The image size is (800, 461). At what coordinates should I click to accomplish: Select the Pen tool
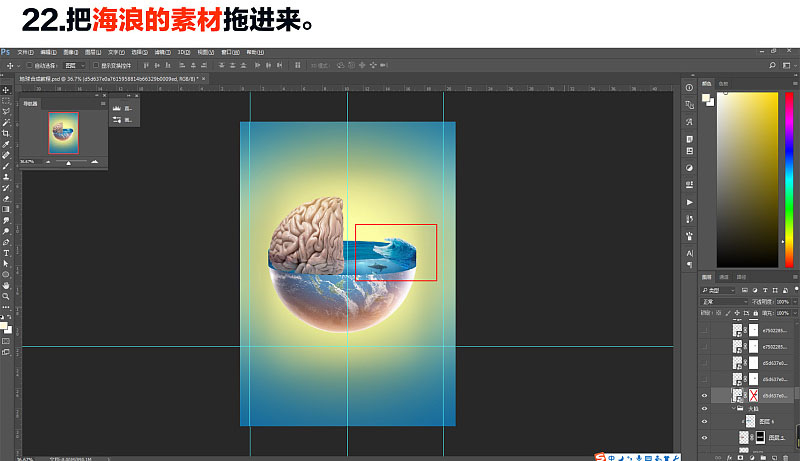(x=6, y=242)
